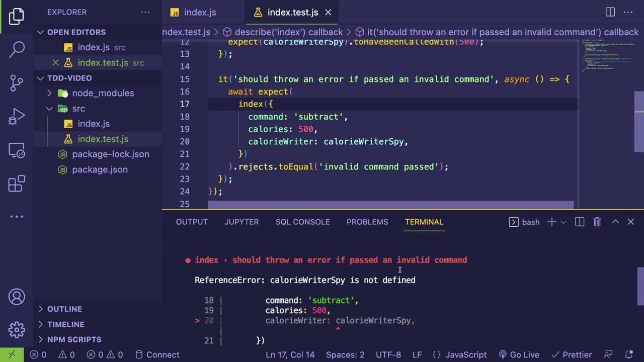This screenshot has width=644, height=362.
Task: Open the Extensions view icon
Action: click(x=17, y=184)
